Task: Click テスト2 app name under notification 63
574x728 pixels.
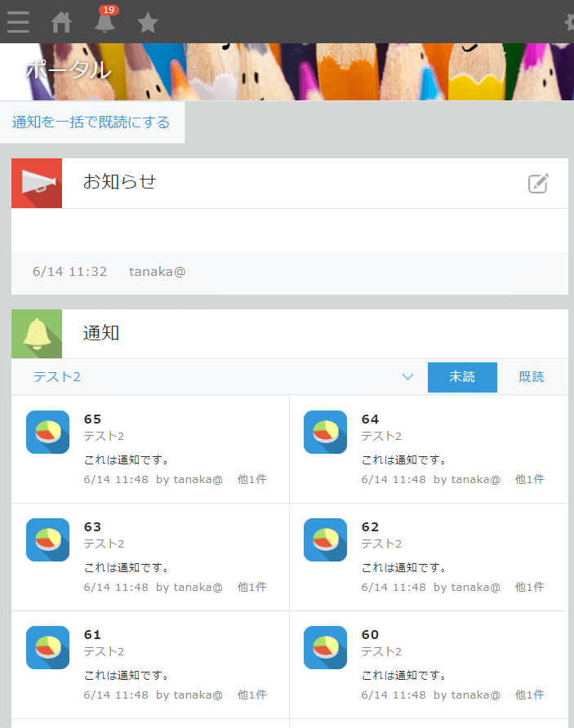Action: coord(104,544)
